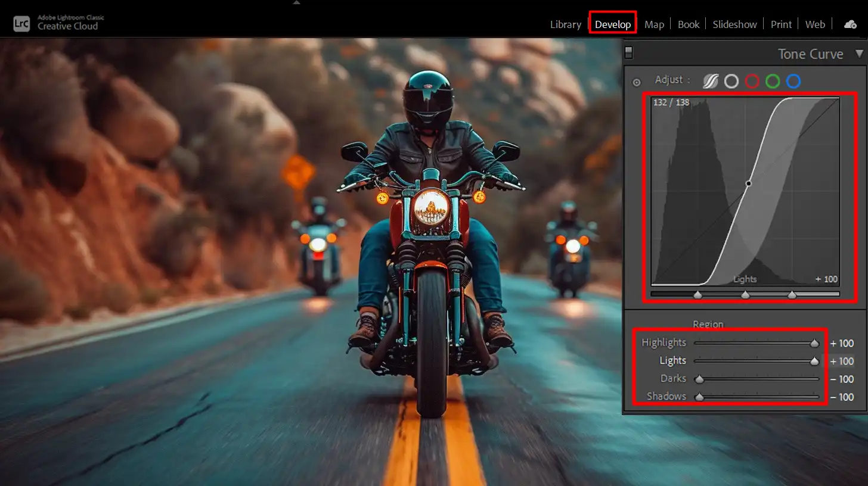Show the top panel using the top arrow
The width and height of the screenshot is (868, 486).
pos(296,2)
